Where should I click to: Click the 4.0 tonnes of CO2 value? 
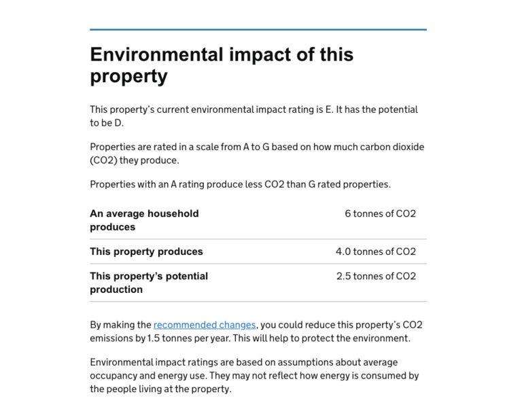(375, 251)
